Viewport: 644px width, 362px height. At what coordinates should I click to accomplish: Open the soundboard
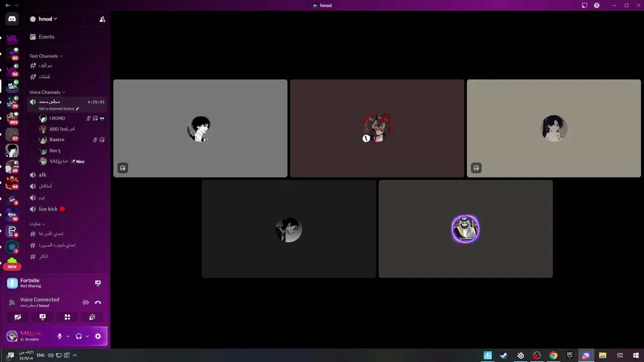coord(92,317)
